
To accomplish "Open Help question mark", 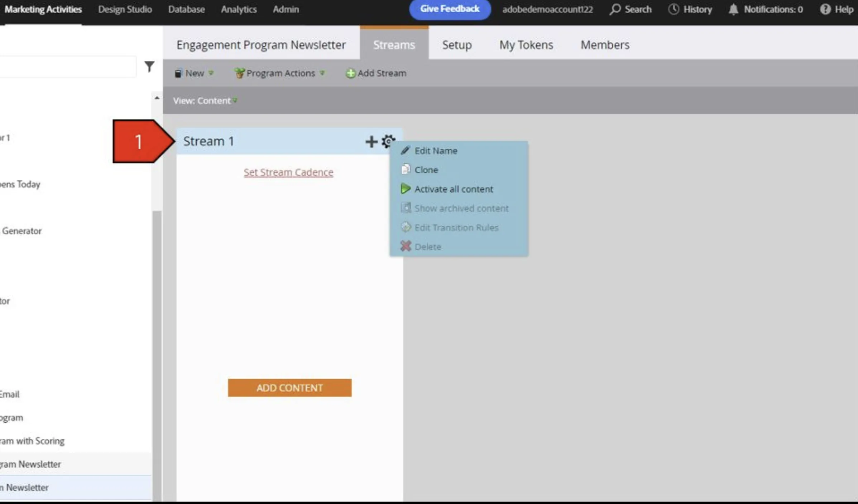I will [x=825, y=9].
